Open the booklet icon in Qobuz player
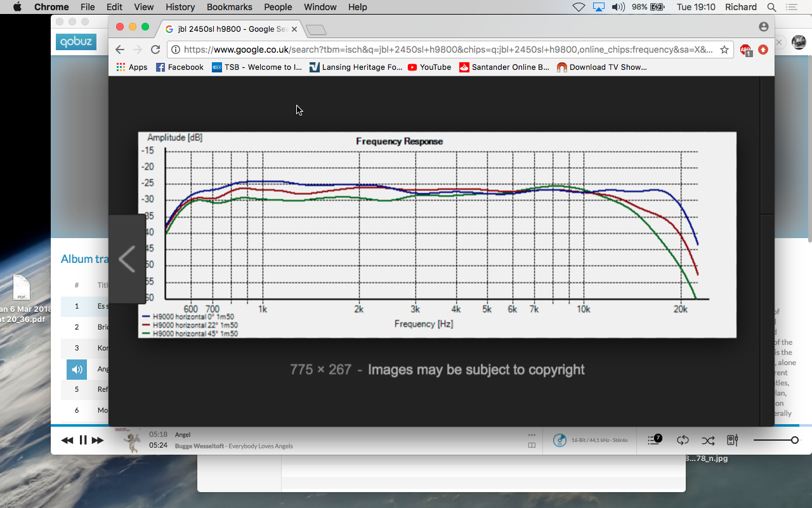The width and height of the screenshot is (812, 508). click(532, 446)
